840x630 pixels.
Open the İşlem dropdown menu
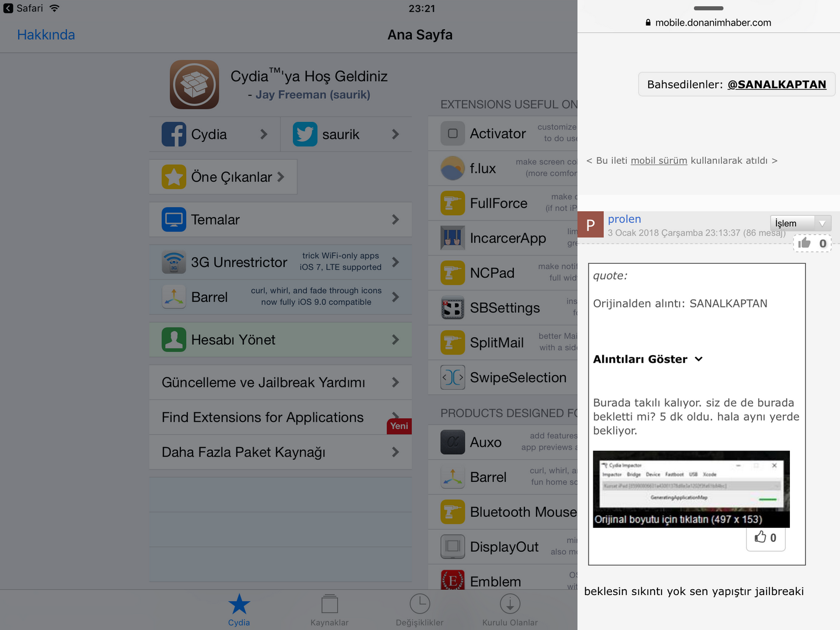[x=801, y=223]
